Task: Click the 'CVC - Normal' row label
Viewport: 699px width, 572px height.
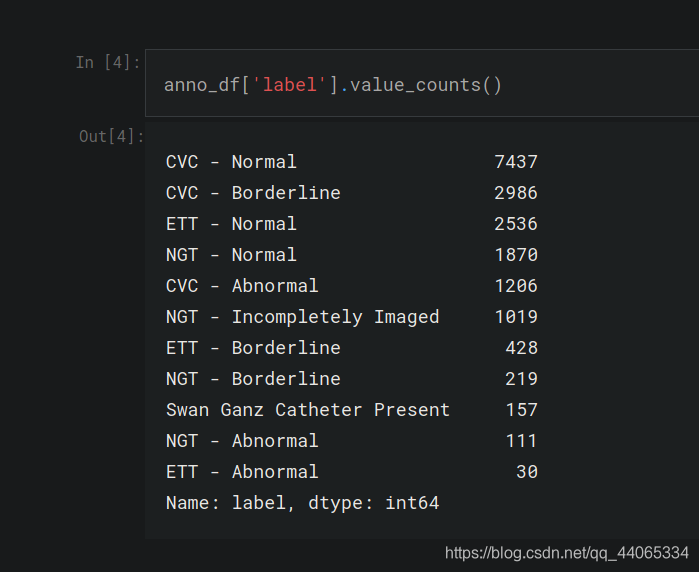Action: point(231,162)
